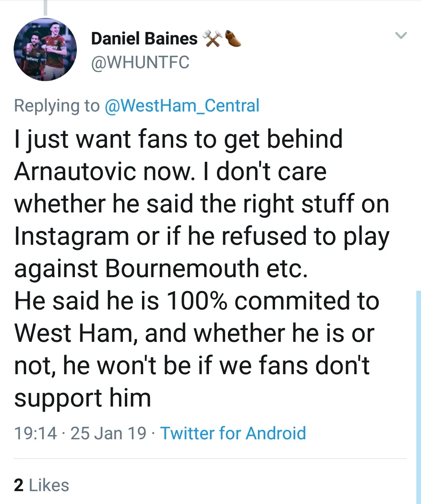View the 2 Likes list

(41, 485)
